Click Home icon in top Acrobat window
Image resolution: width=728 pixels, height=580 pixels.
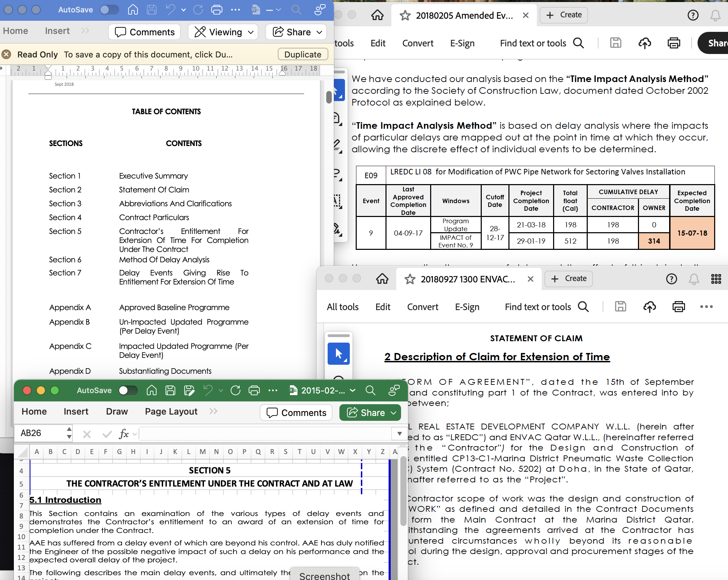click(378, 15)
